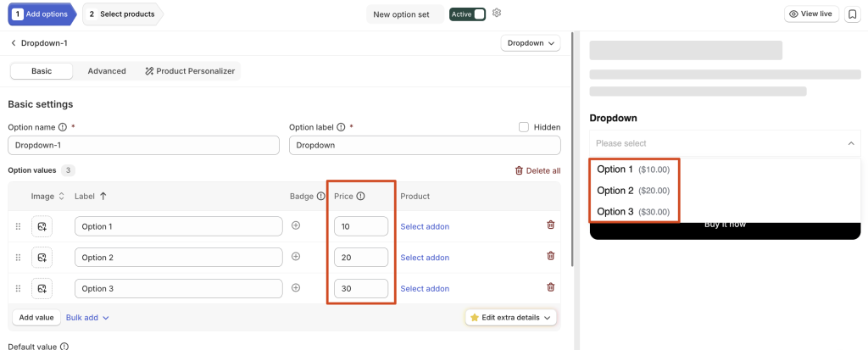This screenshot has width=868, height=350.
Task: Click the View live button
Action: click(811, 14)
